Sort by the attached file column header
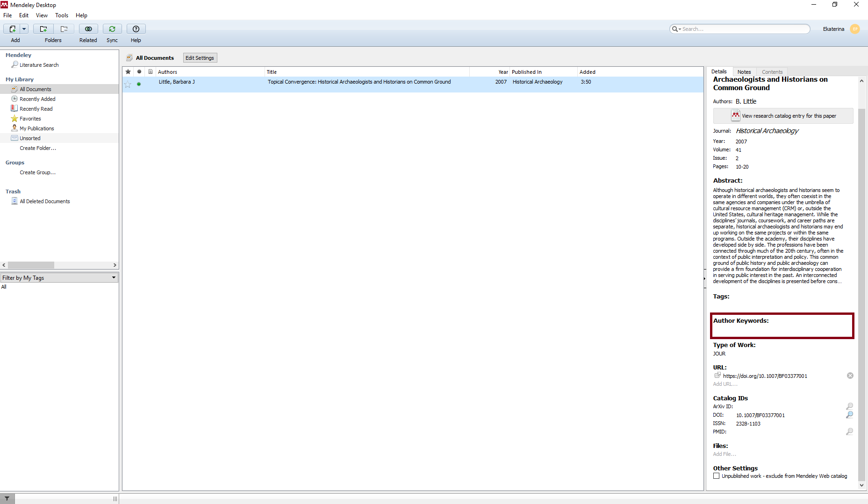The height and width of the screenshot is (504, 868). tap(151, 72)
